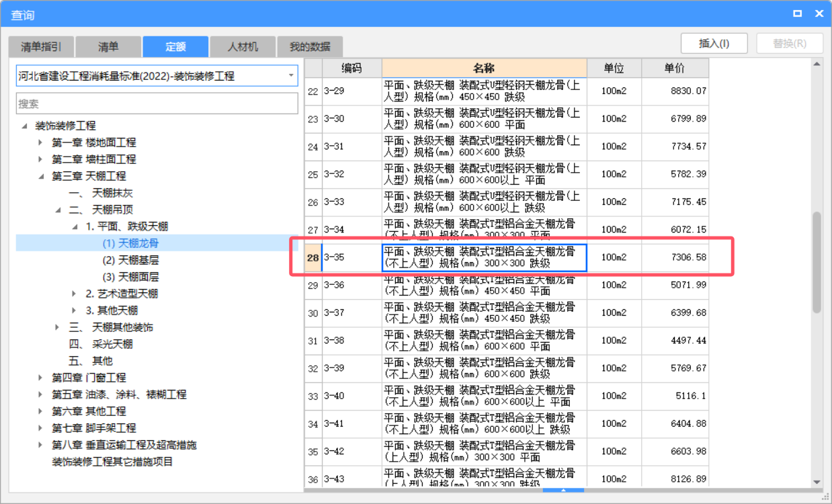Click the panel collapse handle at bottom
The image size is (832, 504).
click(x=563, y=490)
